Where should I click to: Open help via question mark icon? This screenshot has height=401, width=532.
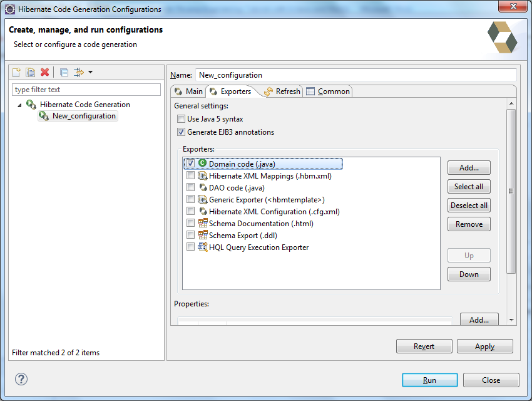[x=21, y=379]
